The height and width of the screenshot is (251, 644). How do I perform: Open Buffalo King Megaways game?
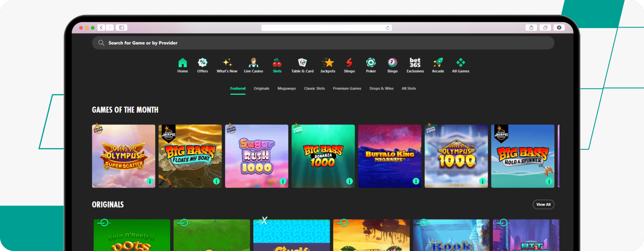point(390,156)
